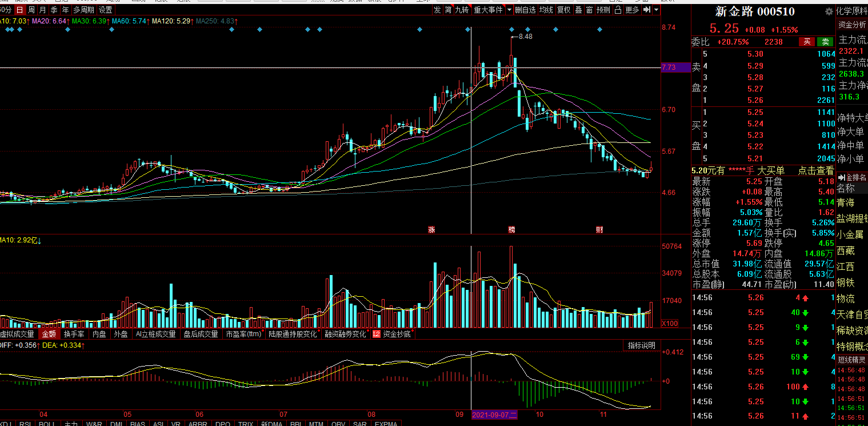Click the 简 toolbar button
This screenshot has width=868, height=426.
(448, 10)
